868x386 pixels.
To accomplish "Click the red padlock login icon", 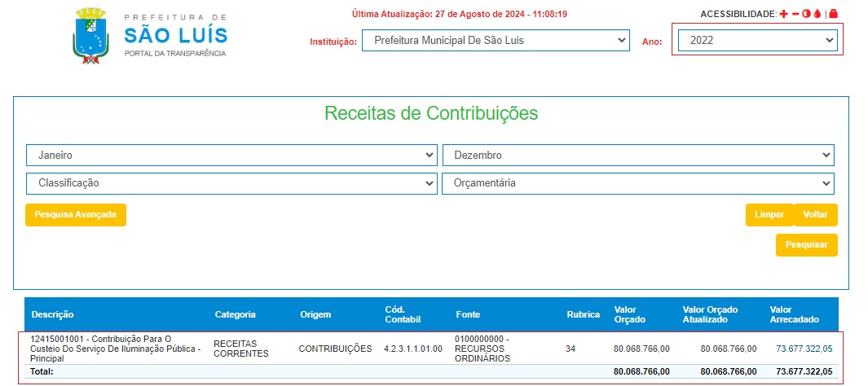I will click(x=833, y=14).
